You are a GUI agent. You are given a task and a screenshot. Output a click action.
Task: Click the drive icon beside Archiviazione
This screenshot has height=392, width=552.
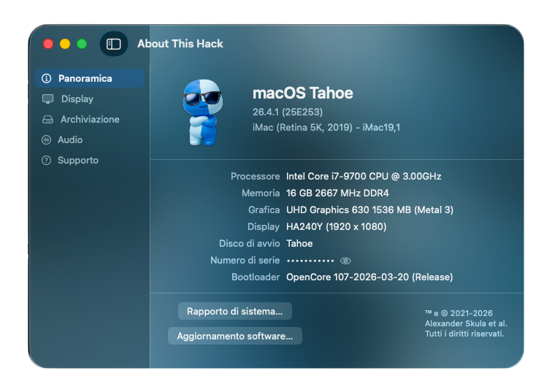pyautogui.click(x=47, y=120)
